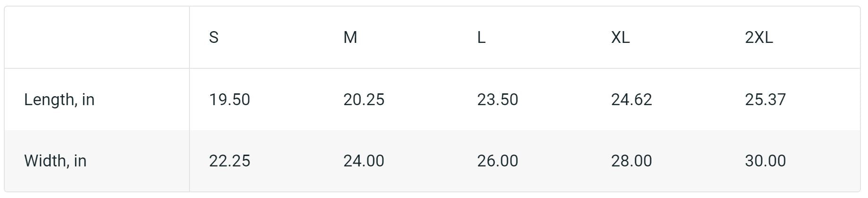Click the 30.00 width value
The height and width of the screenshot is (198, 868).
click(765, 161)
